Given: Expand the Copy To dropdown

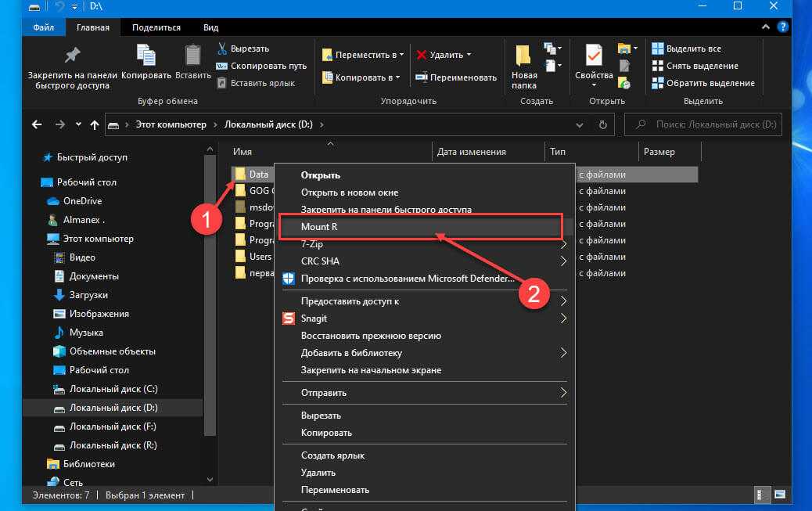Looking at the screenshot, I should (x=398, y=77).
